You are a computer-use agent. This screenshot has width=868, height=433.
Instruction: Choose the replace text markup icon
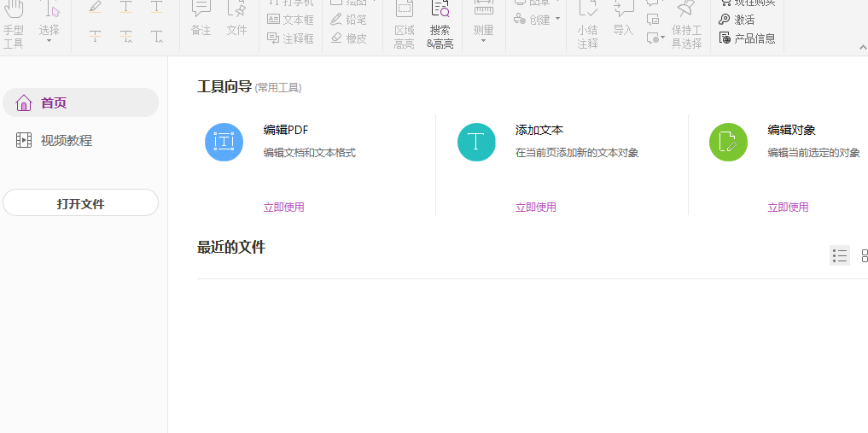pyautogui.click(x=126, y=37)
